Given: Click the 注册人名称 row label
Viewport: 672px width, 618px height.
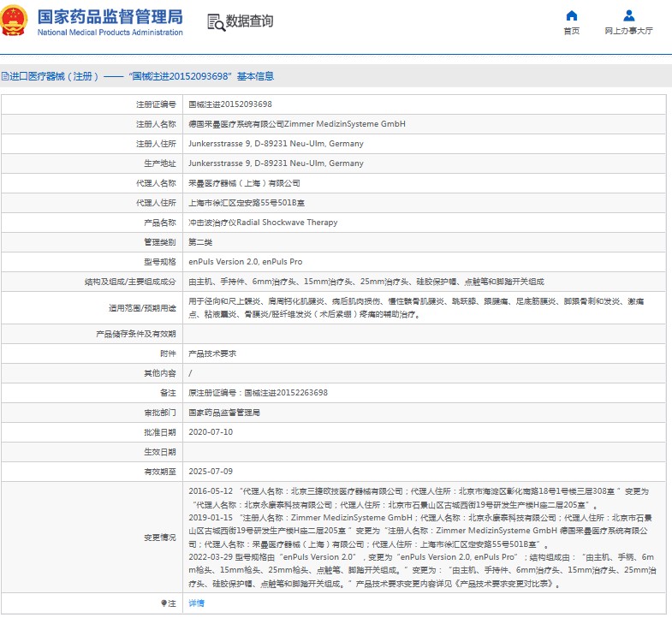Looking at the screenshot, I should 156,124.
